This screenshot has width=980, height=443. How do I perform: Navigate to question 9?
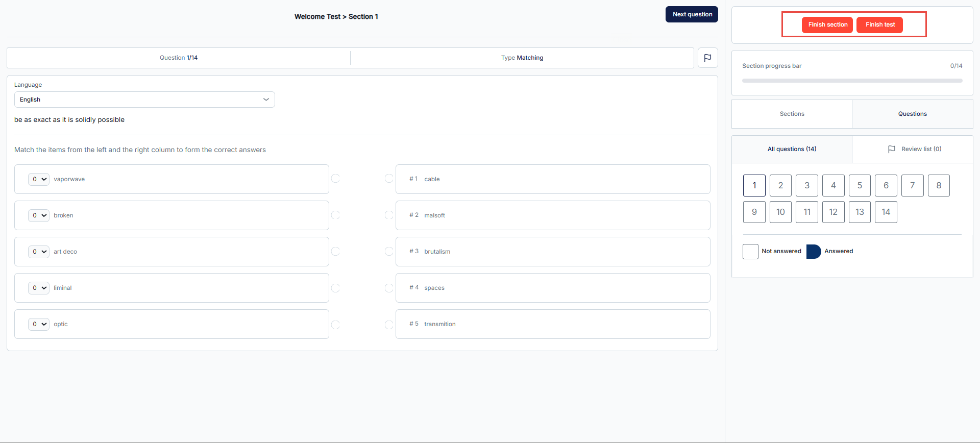754,212
